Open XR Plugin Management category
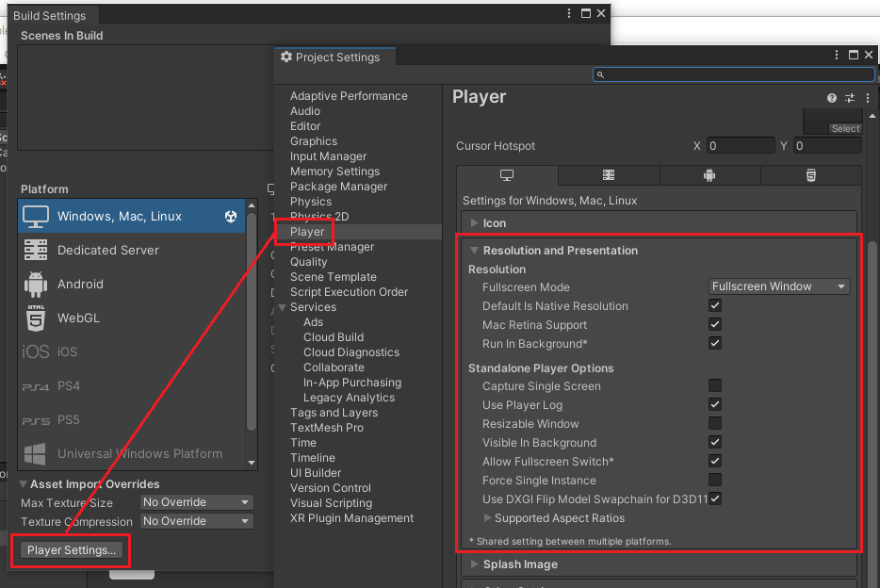880x588 pixels. [x=351, y=518]
